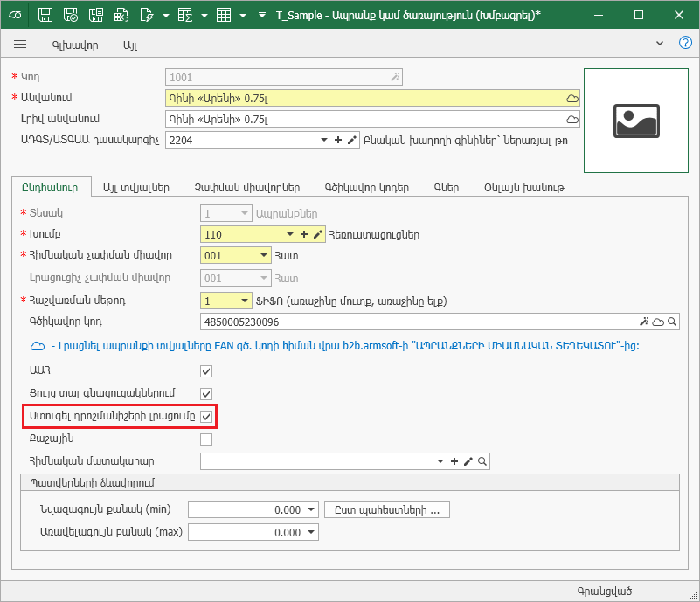Expand the Խումբ dropdown with value 110
This screenshot has width=700, height=602.
[290, 234]
